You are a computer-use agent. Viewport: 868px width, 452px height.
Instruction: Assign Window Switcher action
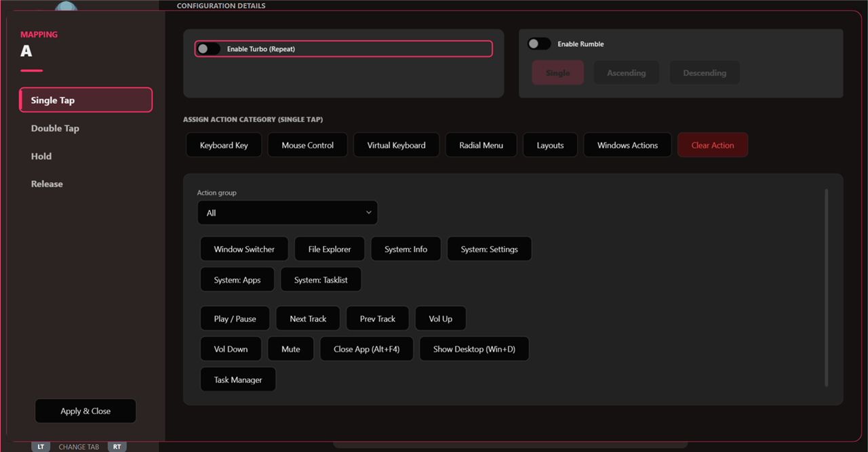tap(244, 249)
